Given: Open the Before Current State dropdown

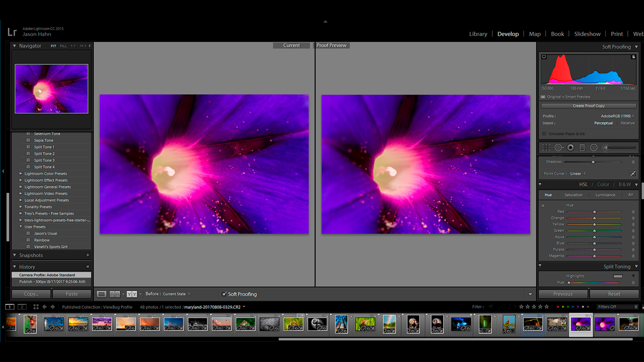Looking at the screenshot, I should click(176, 294).
